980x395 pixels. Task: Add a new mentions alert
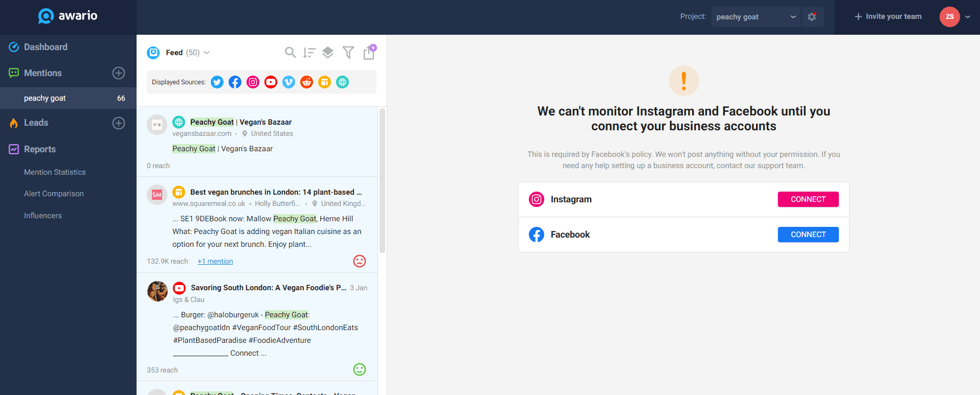pos(119,73)
